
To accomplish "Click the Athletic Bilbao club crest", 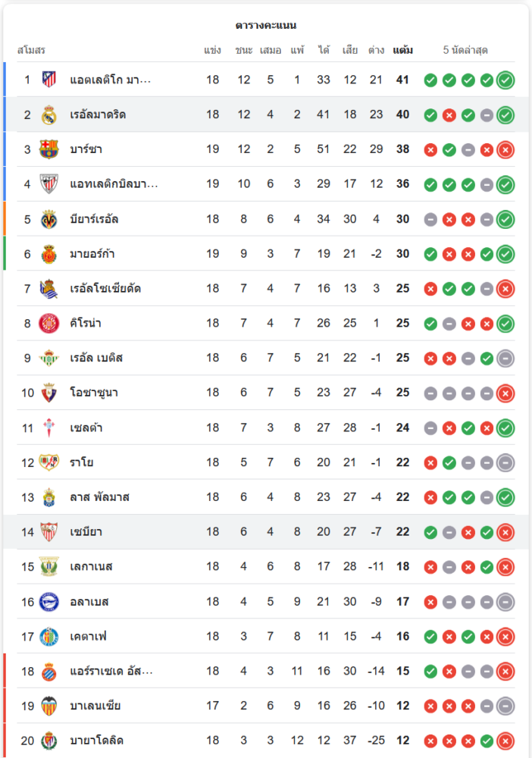I will pos(49,184).
